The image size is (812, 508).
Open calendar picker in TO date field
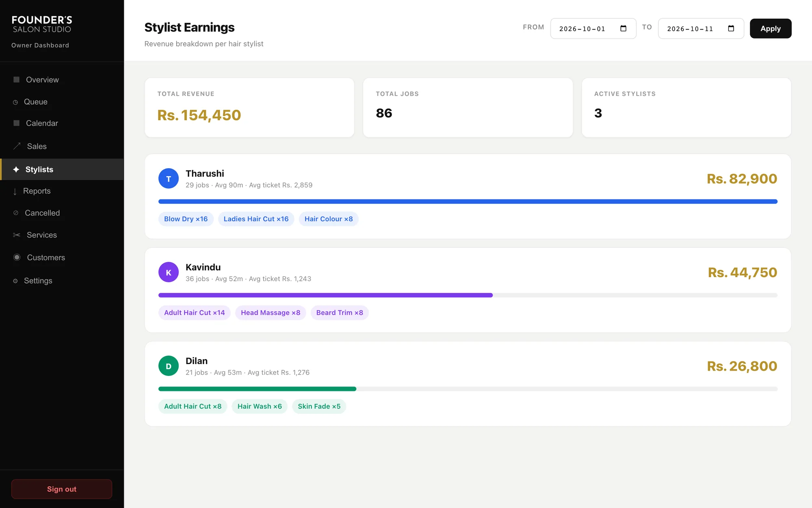click(x=731, y=28)
